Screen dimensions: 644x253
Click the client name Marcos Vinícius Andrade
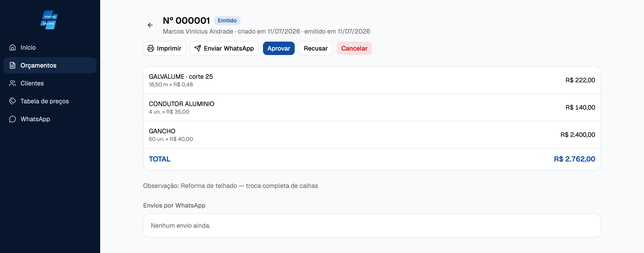point(198,32)
